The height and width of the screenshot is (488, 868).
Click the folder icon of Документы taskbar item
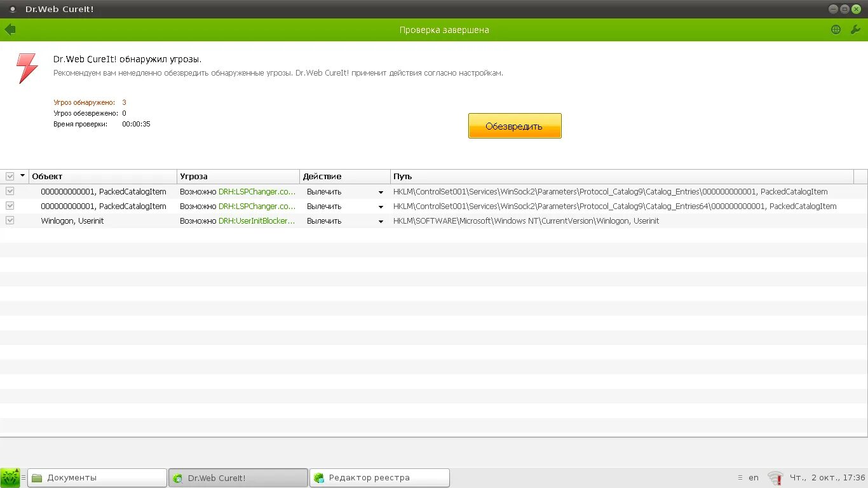pyautogui.click(x=37, y=478)
